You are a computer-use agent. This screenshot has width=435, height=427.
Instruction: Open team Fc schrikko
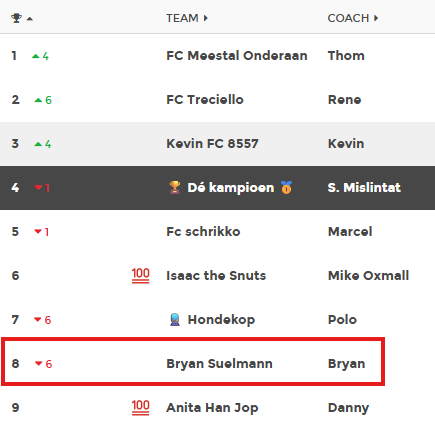point(203,232)
